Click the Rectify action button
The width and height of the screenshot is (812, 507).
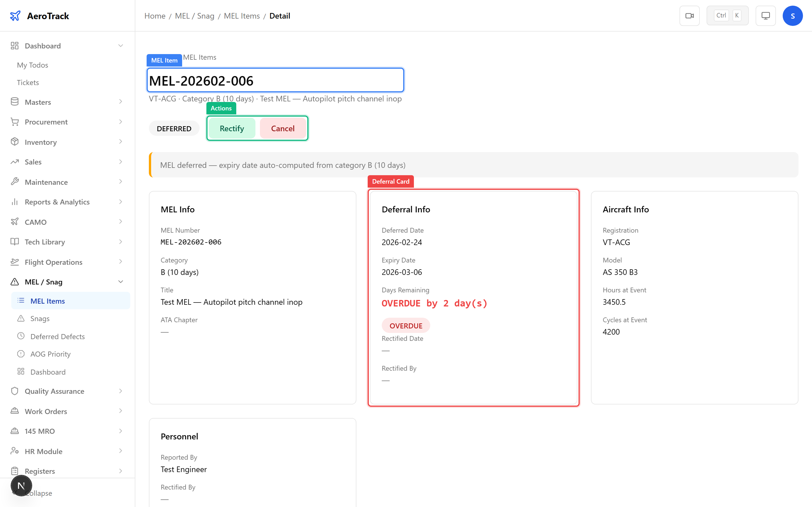coord(231,128)
